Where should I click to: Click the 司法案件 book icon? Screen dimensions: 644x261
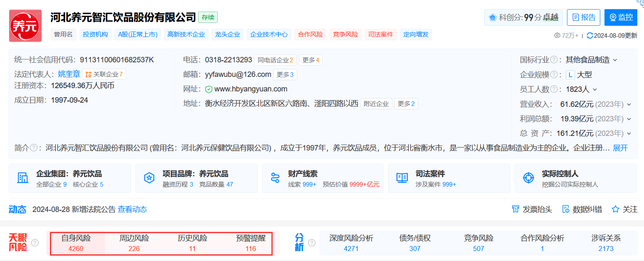pos(402,178)
